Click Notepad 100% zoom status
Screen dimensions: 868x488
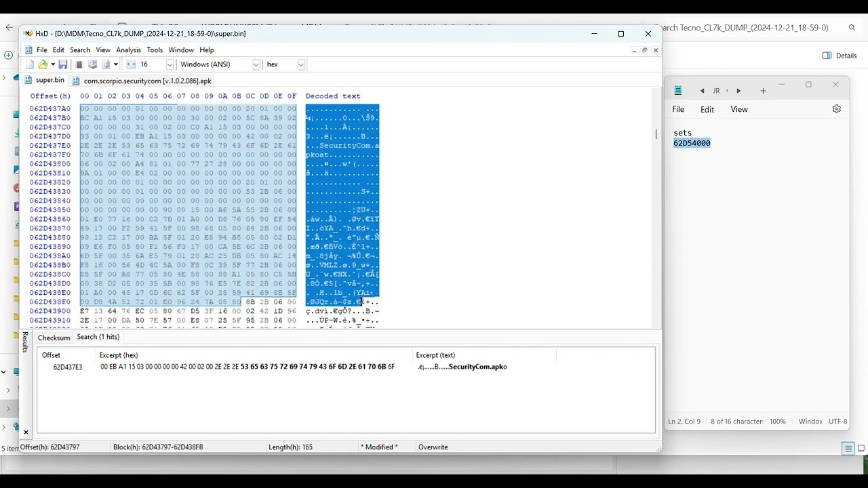pos(778,422)
